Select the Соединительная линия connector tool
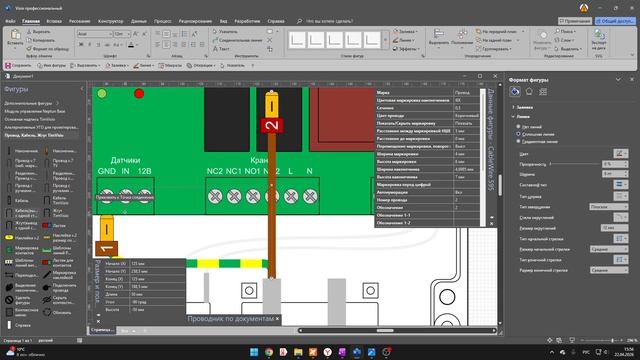 237,40
